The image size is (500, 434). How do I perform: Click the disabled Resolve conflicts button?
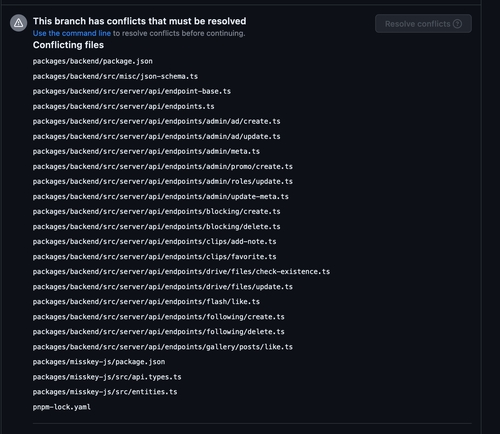pyautogui.click(x=423, y=24)
